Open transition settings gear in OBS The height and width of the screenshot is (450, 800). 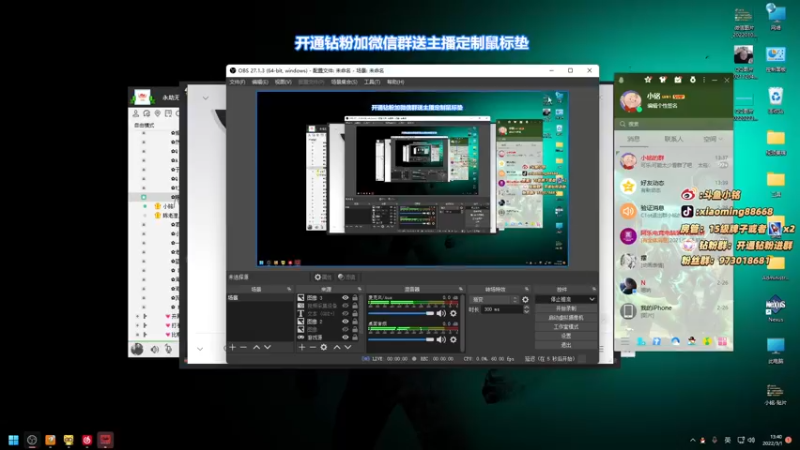pos(526,299)
